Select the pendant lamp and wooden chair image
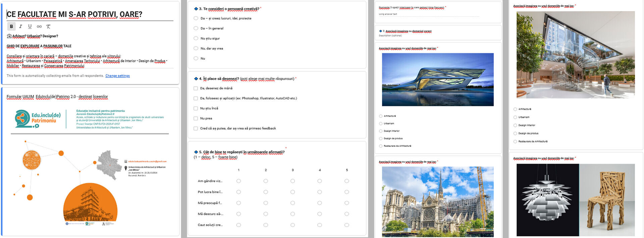This screenshot has height=238, width=644. (x=576, y=200)
